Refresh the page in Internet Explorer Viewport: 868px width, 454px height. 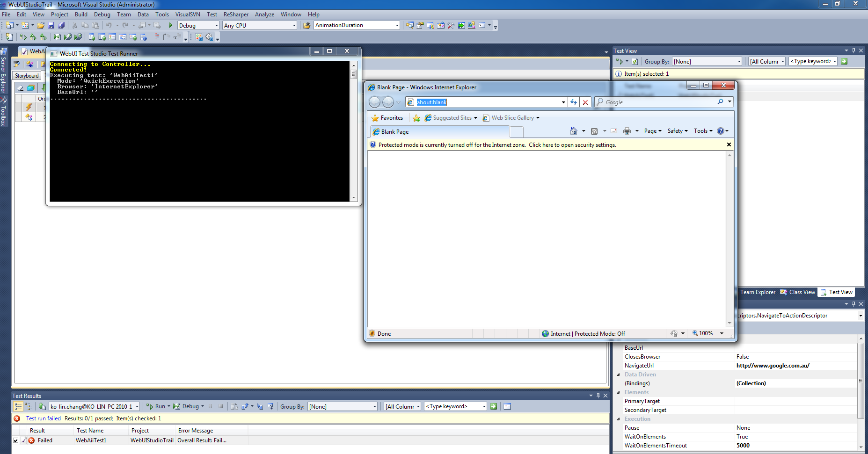click(574, 102)
